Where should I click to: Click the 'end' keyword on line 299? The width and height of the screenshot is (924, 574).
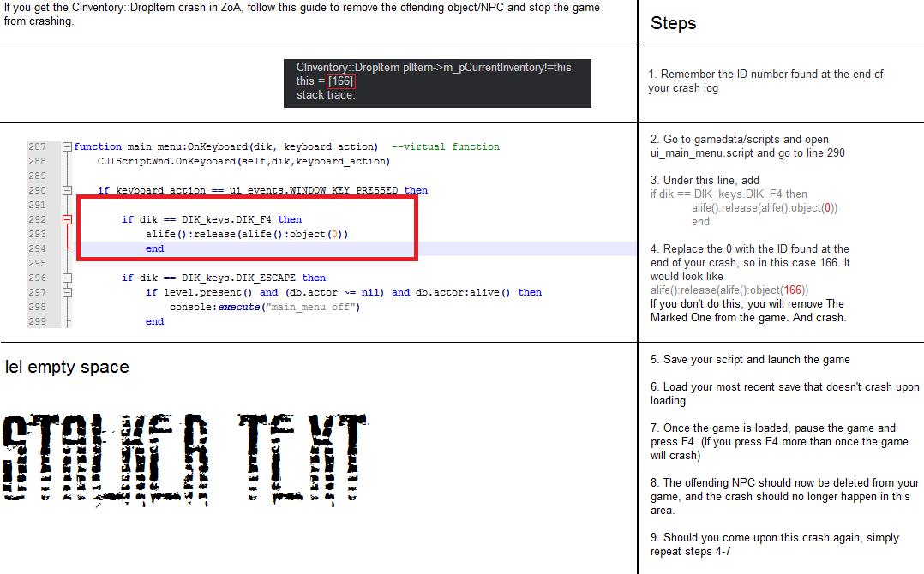[x=155, y=321]
